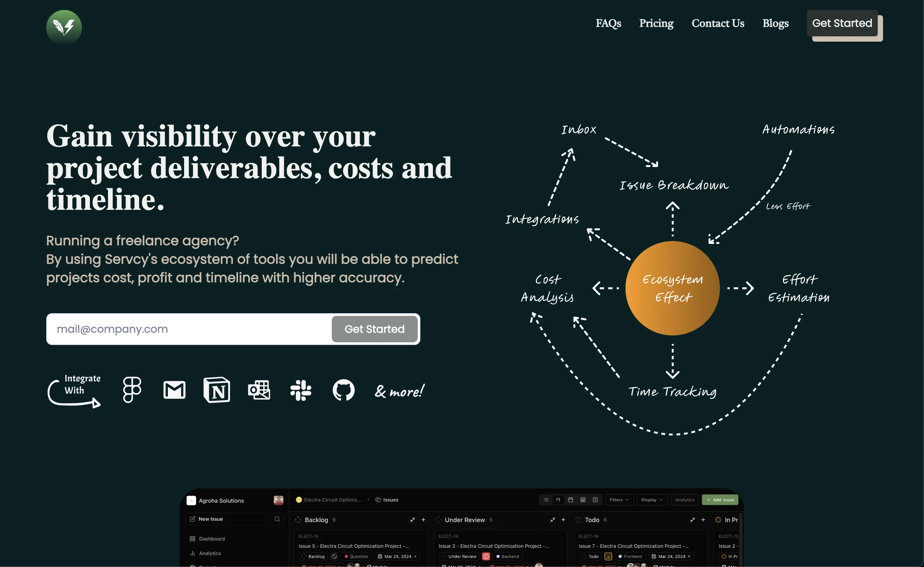Viewport: 924px width, 567px height.
Task: Switch to list view icon in toolbar
Action: [x=546, y=500]
